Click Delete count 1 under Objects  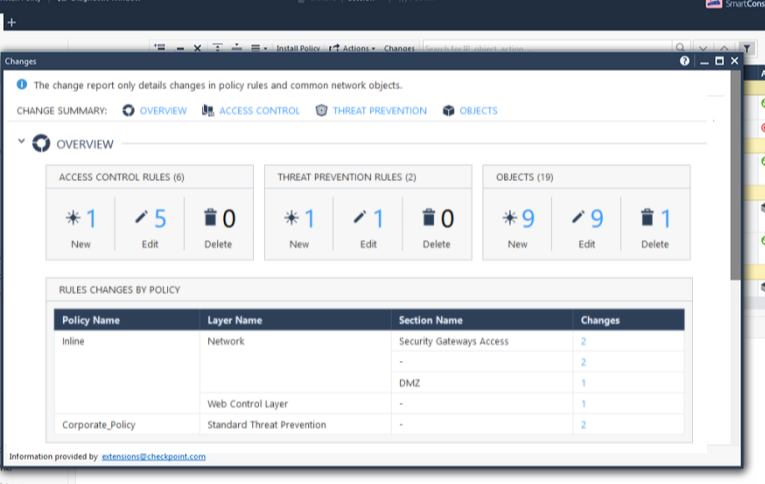[x=666, y=219]
